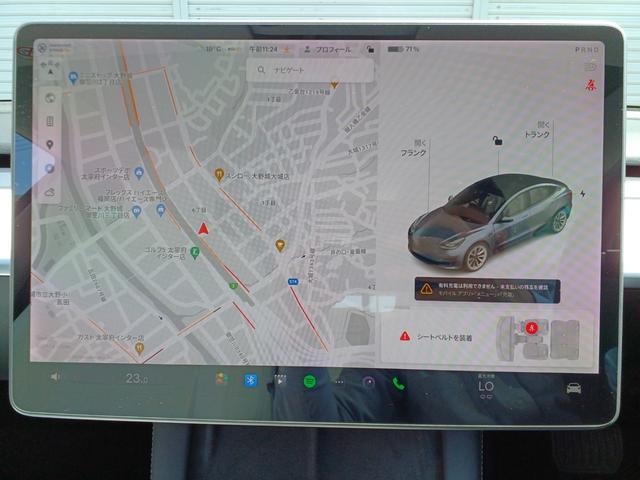
Task: Toggle the door lock icon above car
Action: click(x=497, y=141)
